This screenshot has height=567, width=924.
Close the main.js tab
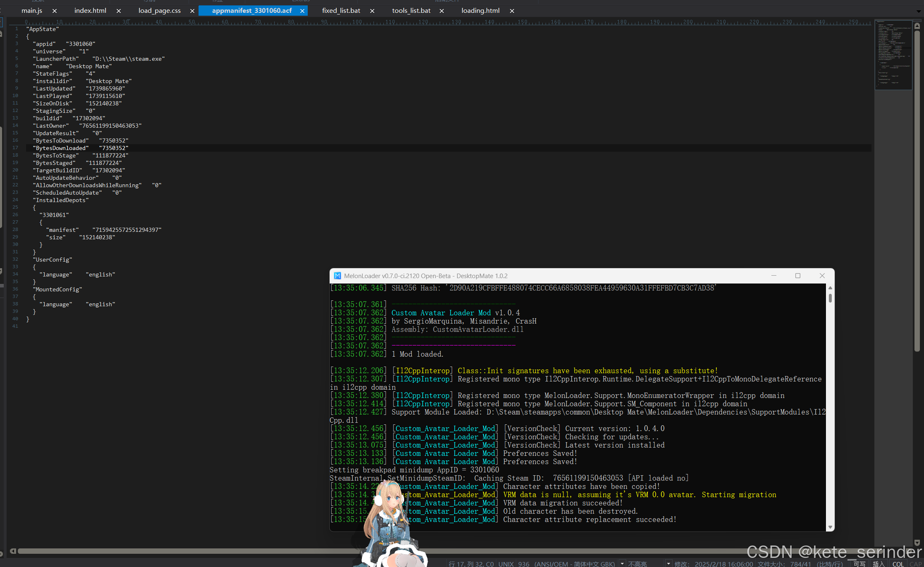tap(55, 11)
